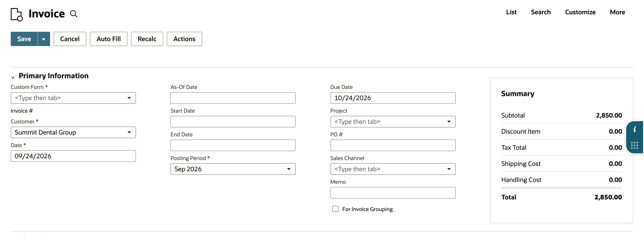This screenshot has width=644, height=237.
Task: Click the Auto Fill button
Action: click(x=108, y=39)
